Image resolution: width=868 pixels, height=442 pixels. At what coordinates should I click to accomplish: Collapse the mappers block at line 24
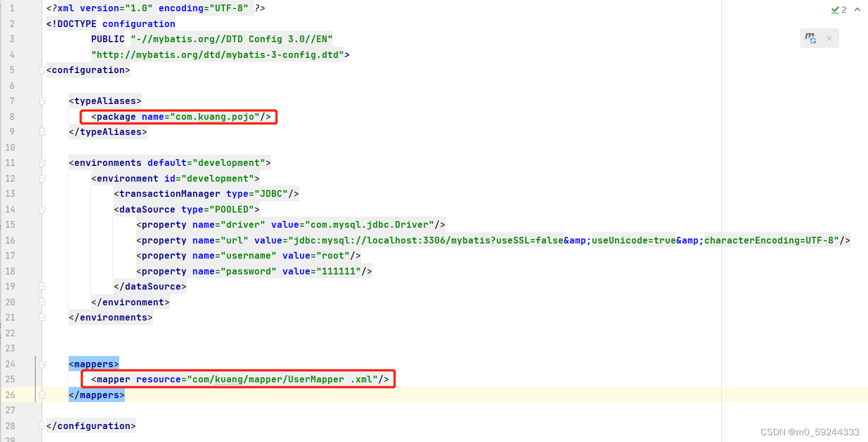[42, 364]
